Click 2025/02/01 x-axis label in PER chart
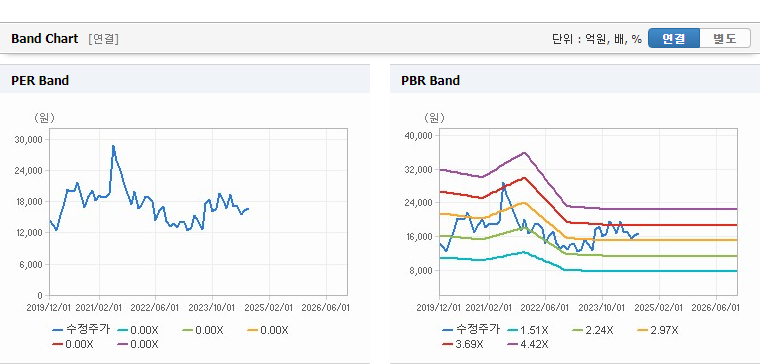760x364 pixels. 269,308
